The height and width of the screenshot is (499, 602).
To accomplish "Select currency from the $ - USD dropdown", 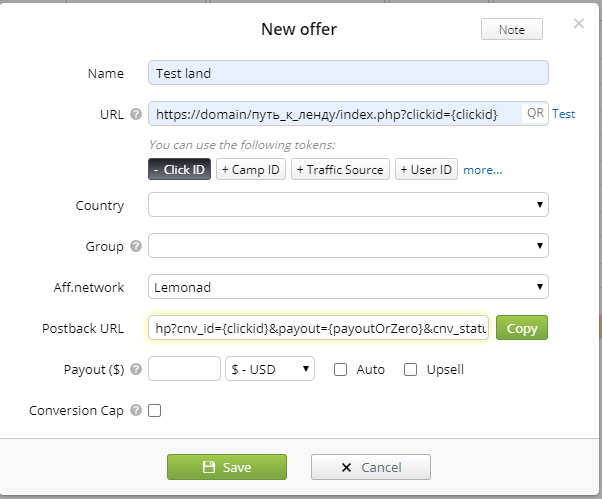I will click(x=270, y=370).
